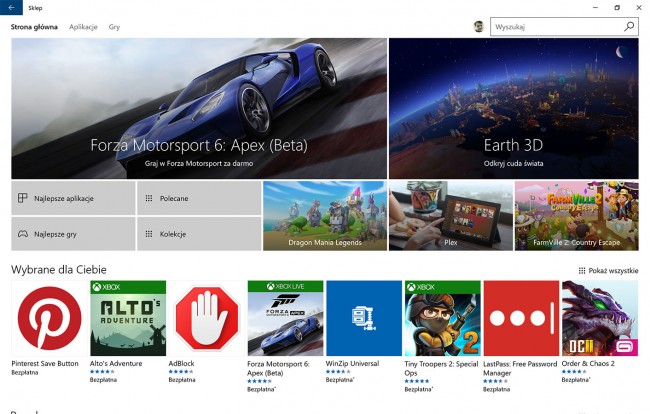This screenshot has width=650, height=414.
Task: Open FarmVille 2 Country Escape tile
Action: [x=577, y=216]
